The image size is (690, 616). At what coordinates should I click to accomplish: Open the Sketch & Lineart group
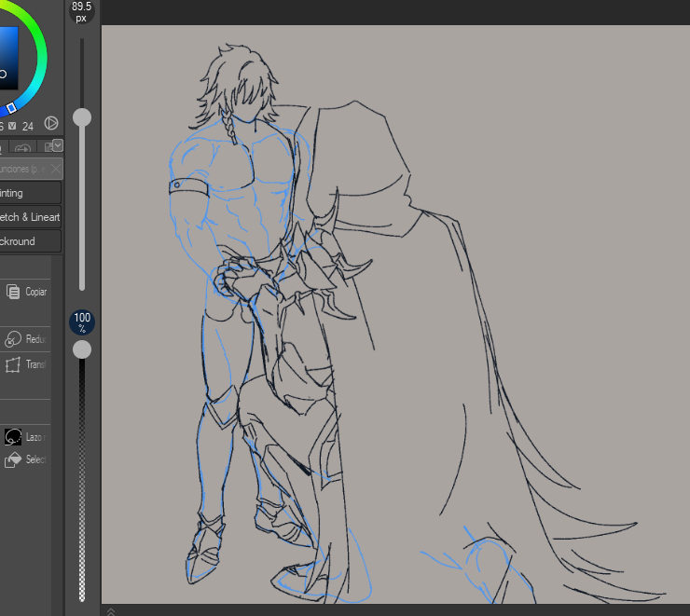pyautogui.click(x=28, y=217)
